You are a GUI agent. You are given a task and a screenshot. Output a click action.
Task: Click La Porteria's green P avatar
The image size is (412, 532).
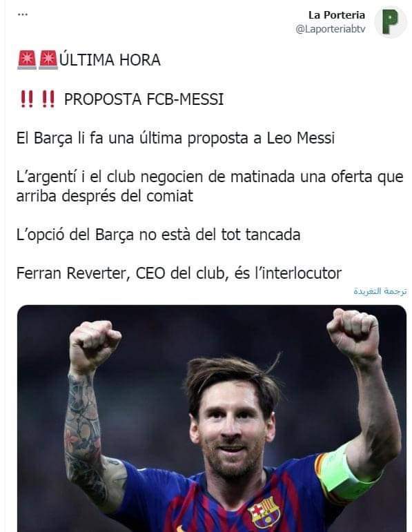click(391, 21)
